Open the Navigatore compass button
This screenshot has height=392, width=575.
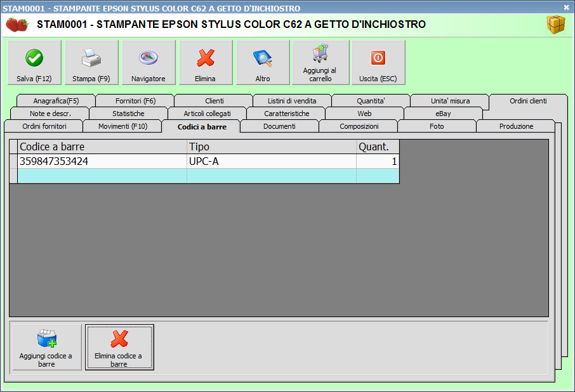pos(149,63)
